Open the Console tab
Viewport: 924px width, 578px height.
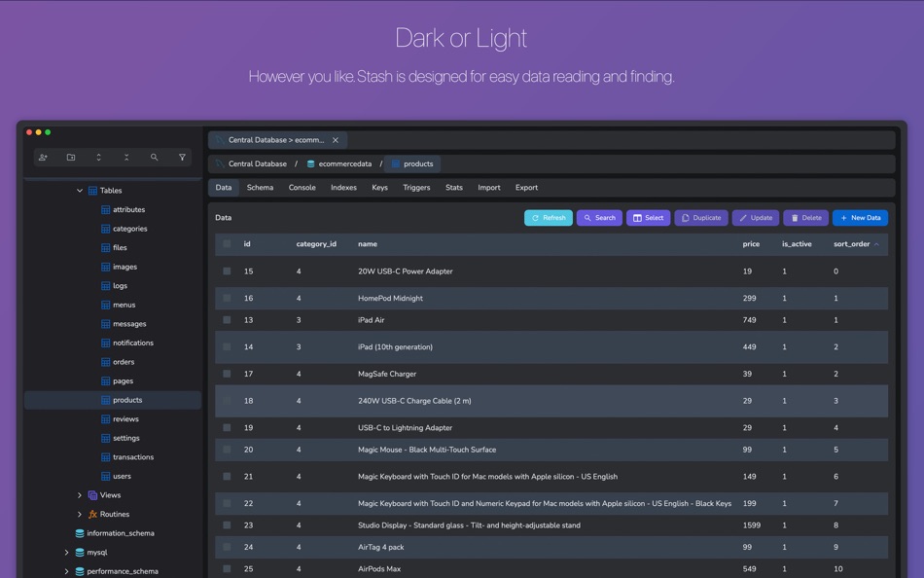click(x=302, y=188)
